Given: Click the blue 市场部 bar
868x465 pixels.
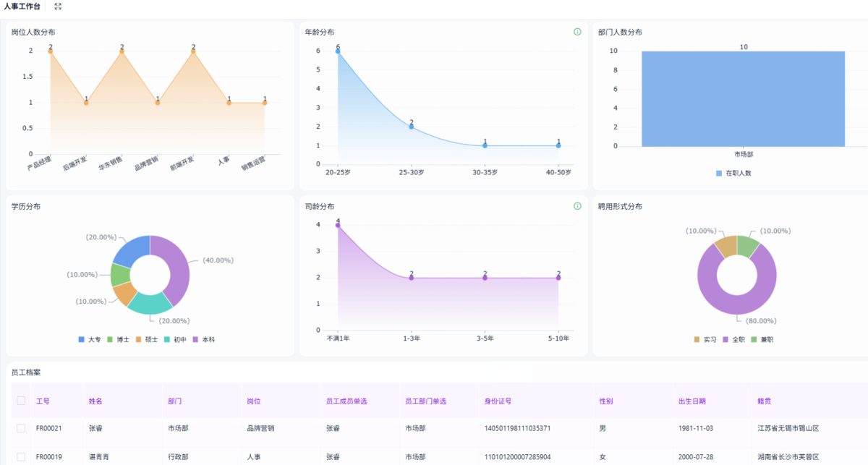Looking at the screenshot, I should point(743,98).
